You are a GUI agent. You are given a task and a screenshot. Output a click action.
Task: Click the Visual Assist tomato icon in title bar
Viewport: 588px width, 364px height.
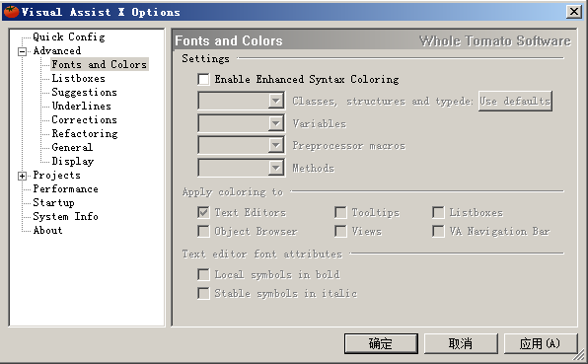pos(11,12)
